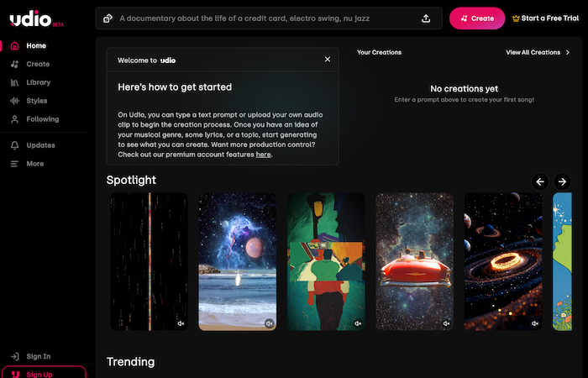Toggle mute on the first spotlight card
Screen dimensions: 588x378
tap(181, 323)
